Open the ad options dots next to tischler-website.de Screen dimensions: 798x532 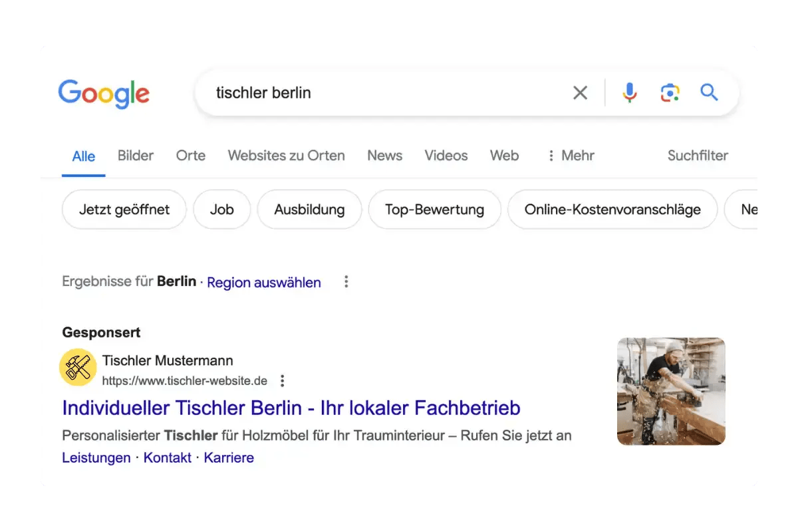pyautogui.click(x=283, y=381)
